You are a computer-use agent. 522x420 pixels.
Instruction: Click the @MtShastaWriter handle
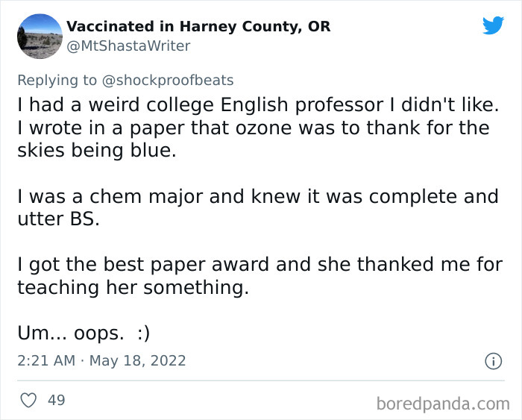coord(128,46)
